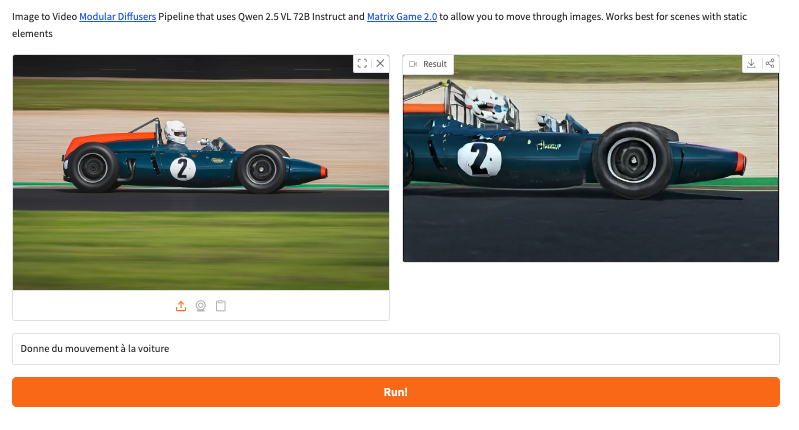799x430 pixels.
Task: Open the input image in fullscreen view
Action: pyautogui.click(x=362, y=64)
